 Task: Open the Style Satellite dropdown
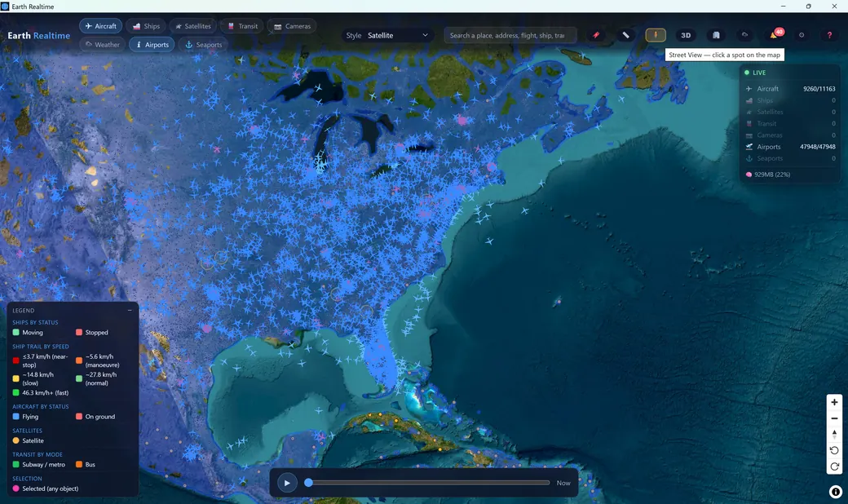pos(388,35)
